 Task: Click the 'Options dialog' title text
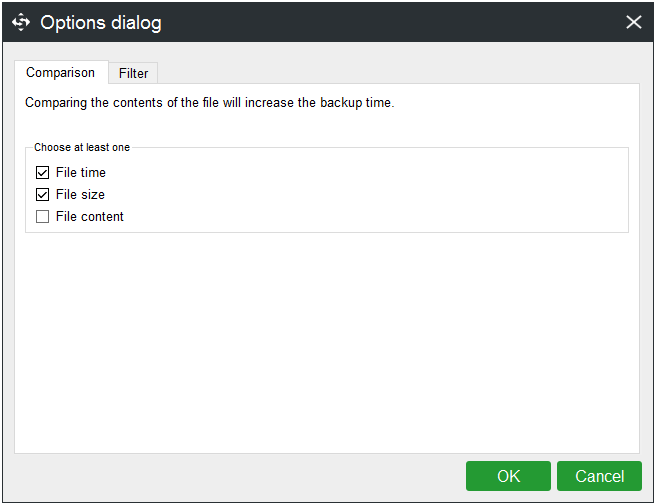[101, 23]
